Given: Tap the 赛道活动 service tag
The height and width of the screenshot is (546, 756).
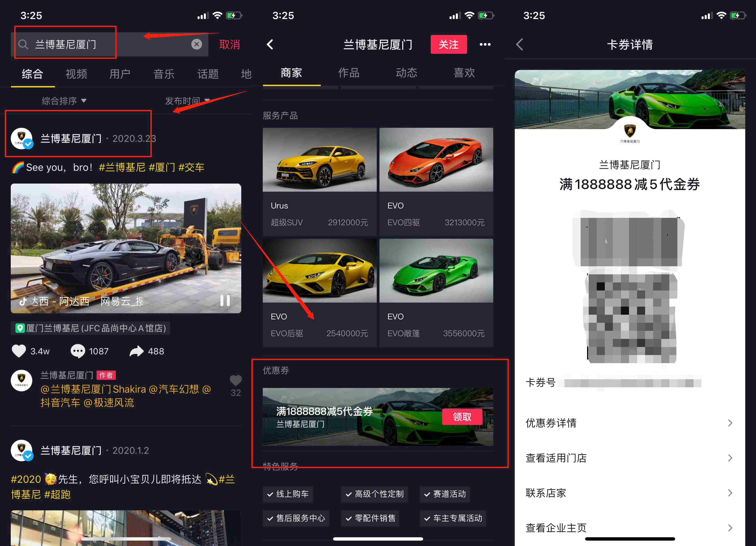Looking at the screenshot, I should coord(445,494).
